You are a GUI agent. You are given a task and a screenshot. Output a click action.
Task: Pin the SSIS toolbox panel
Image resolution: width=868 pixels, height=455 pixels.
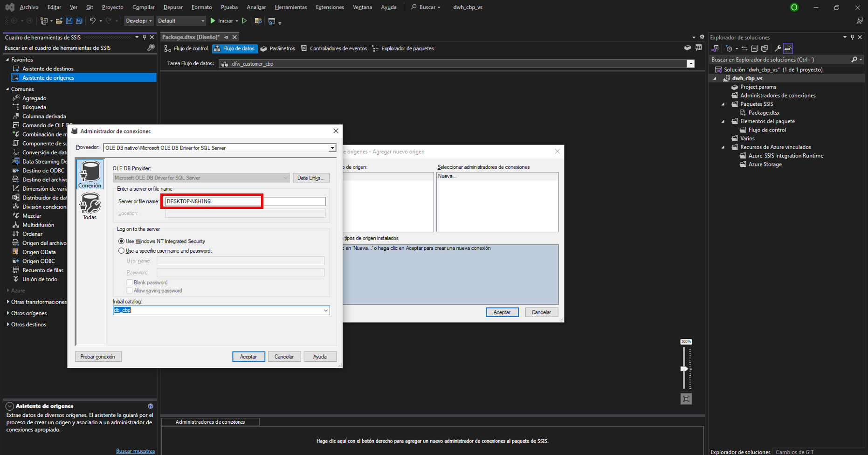pos(145,37)
